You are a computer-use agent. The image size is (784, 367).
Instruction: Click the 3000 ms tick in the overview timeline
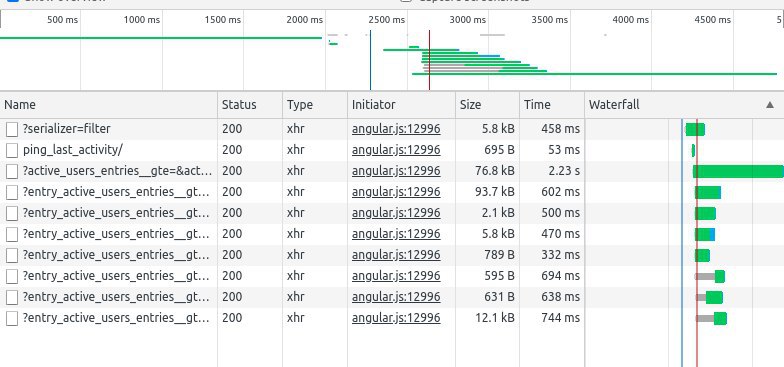(x=468, y=20)
